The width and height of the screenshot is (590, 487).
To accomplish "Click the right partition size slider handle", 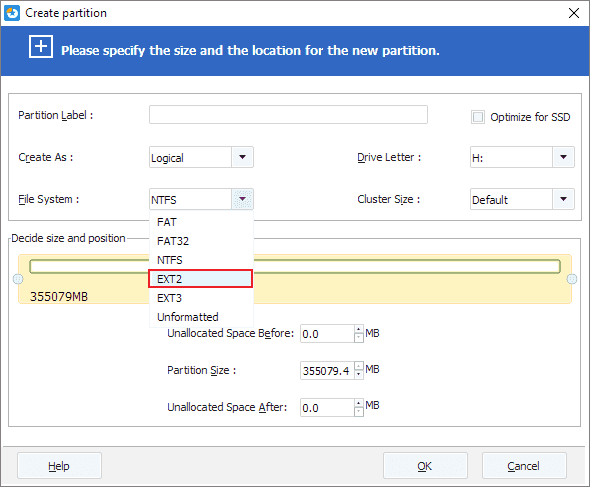I will click(x=572, y=279).
